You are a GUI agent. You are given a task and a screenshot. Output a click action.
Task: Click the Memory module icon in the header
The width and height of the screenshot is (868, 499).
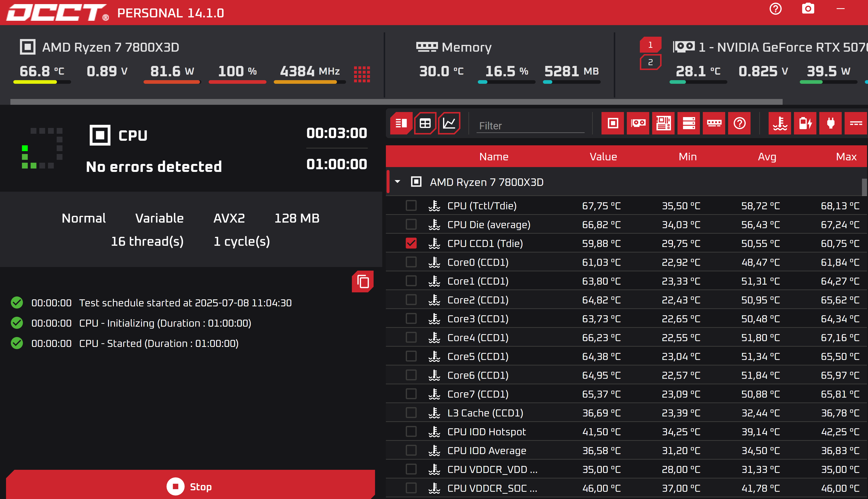[427, 47]
